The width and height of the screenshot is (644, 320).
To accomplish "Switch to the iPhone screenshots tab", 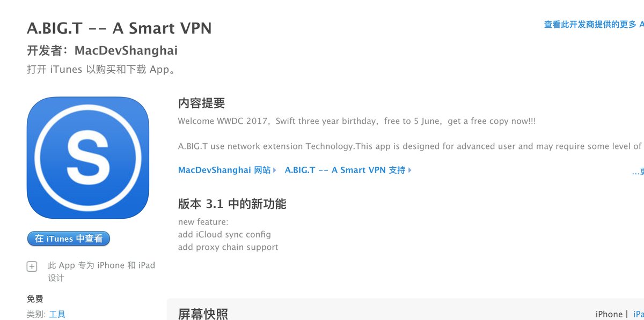I will [609, 314].
